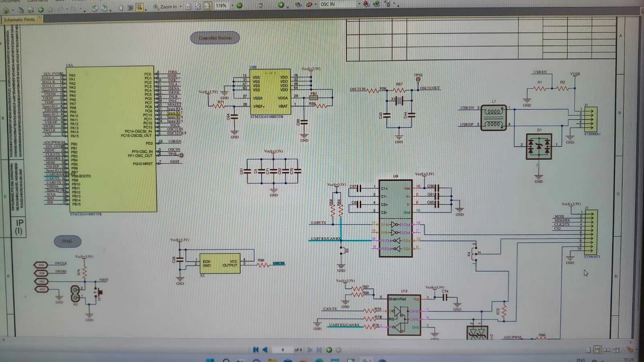Go back to the previous view
Image resolution: width=644 pixels, height=362 pixels.
point(329,350)
